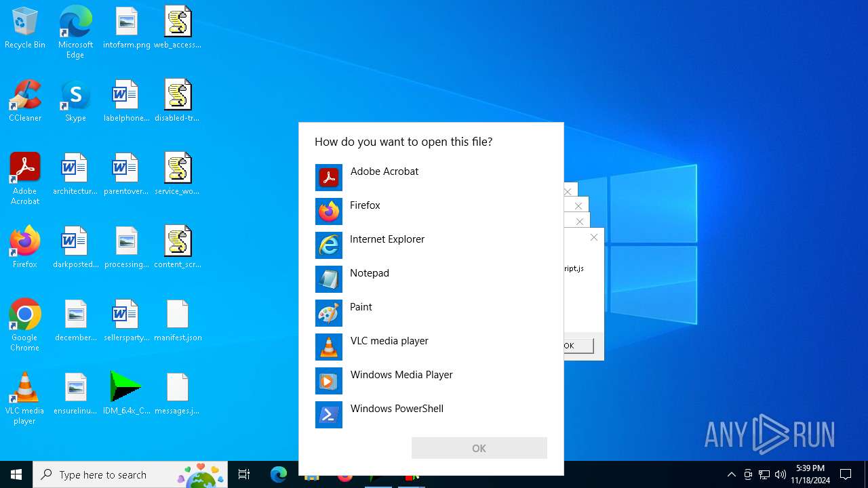Select Adobe Acrobat desktop shortcut
Image resolution: width=868 pixels, height=488 pixels.
(x=25, y=179)
